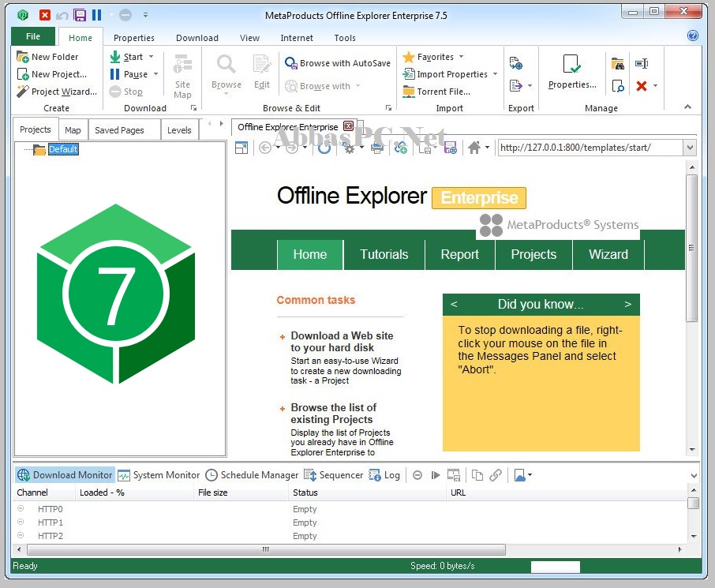715x588 pixels.
Task: Show next Did you know tip
Action: [628, 304]
